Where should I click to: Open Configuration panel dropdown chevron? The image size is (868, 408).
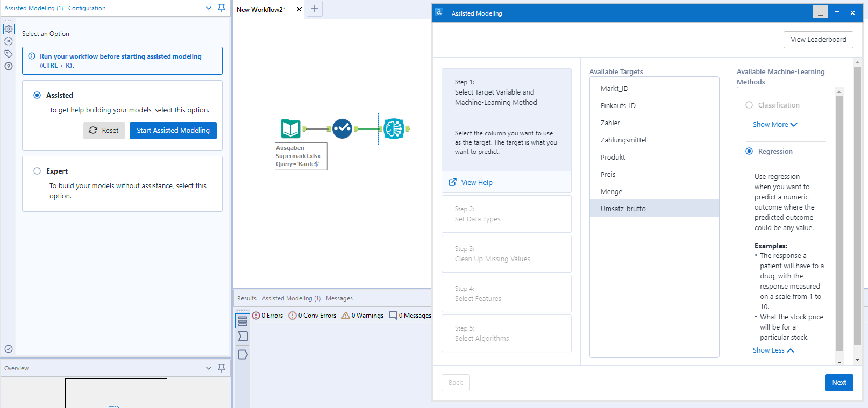[209, 8]
